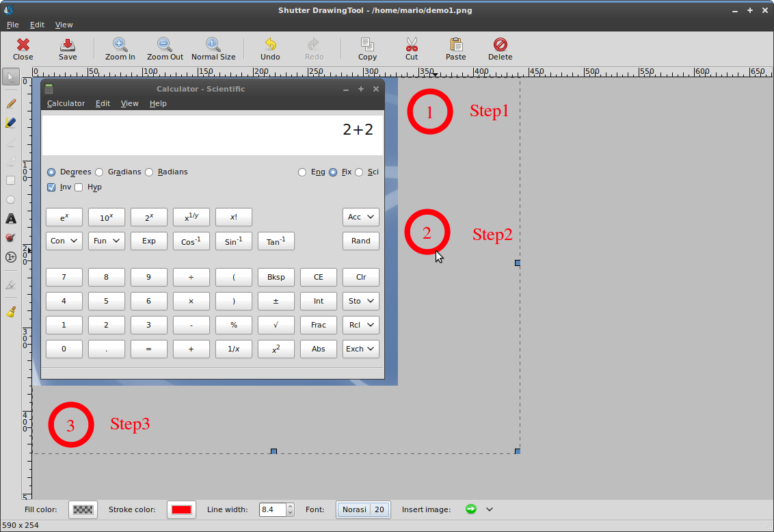The image size is (774, 532).
Task: Open the File menu
Action: click(x=12, y=25)
